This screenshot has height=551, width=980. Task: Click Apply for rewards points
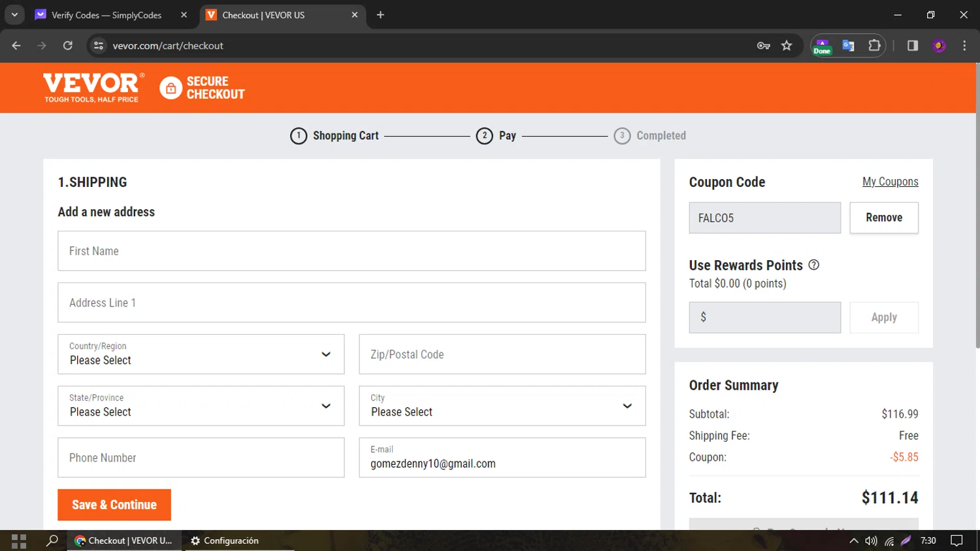tap(884, 318)
